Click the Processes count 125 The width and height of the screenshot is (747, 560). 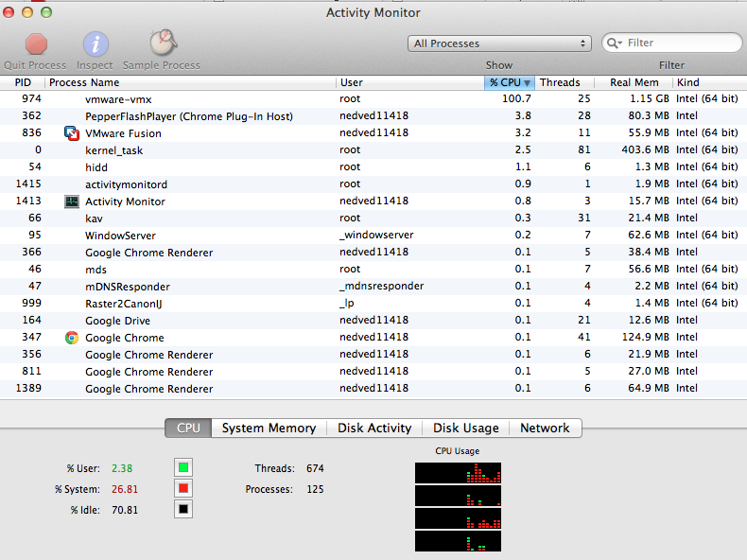tap(315, 489)
